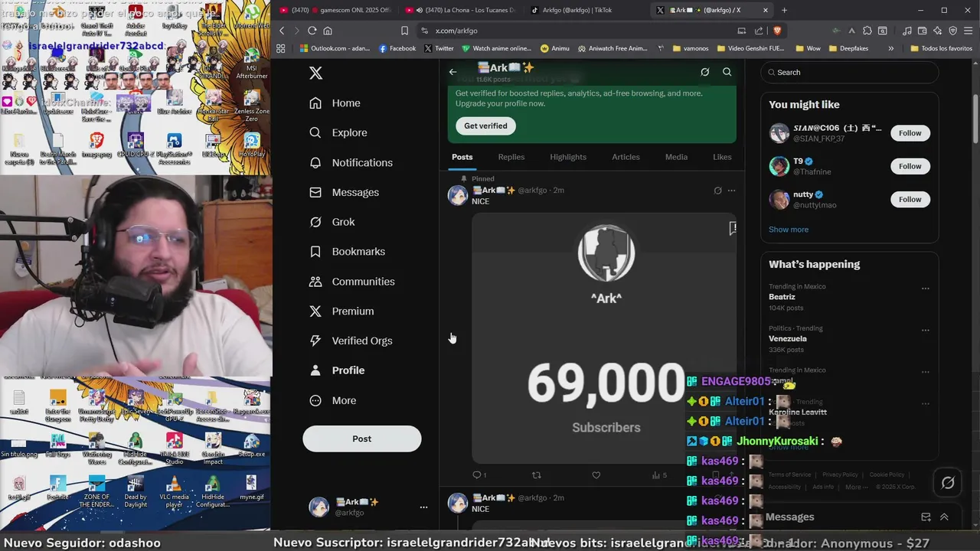This screenshot has width=980, height=551.
Task: Open Animu bookmark
Action: click(554, 48)
